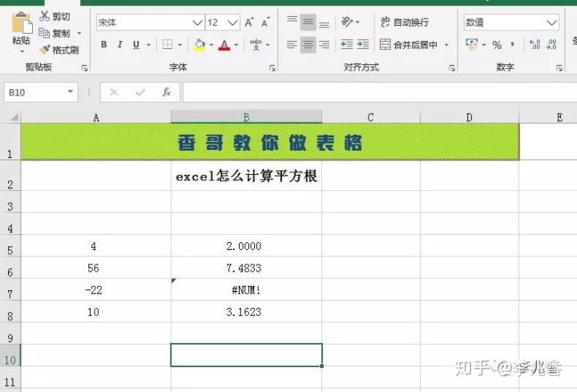Click the green banner 香哥教你做表格
Screen dimensions: 577x392
pyautogui.click(x=270, y=142)
